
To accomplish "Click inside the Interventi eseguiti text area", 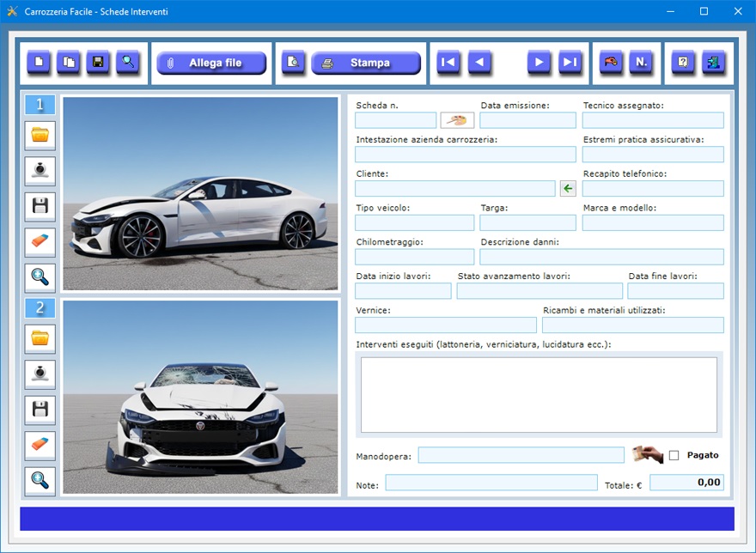I will (539, 394).
